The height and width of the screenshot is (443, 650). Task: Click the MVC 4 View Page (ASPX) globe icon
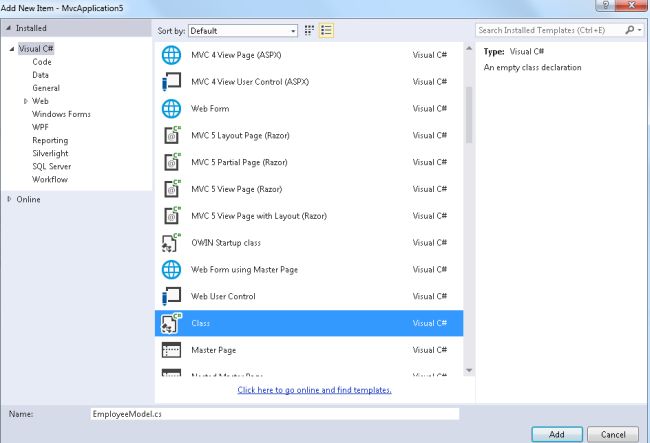[171, 55]
